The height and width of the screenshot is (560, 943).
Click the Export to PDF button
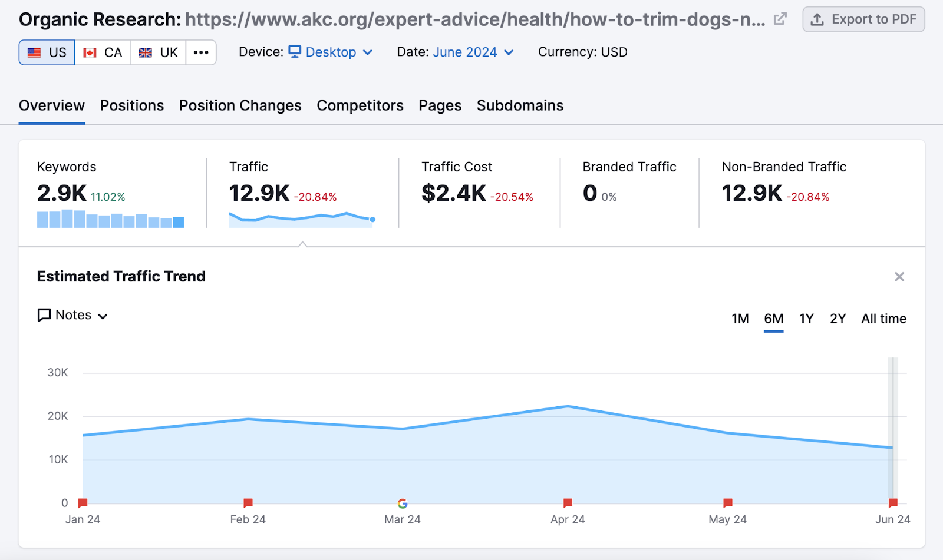[x=863, y=19]
